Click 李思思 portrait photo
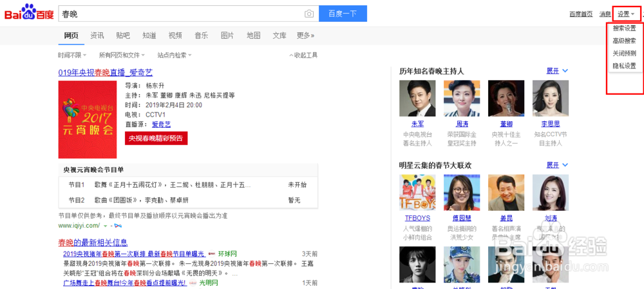 coord(551,99)
